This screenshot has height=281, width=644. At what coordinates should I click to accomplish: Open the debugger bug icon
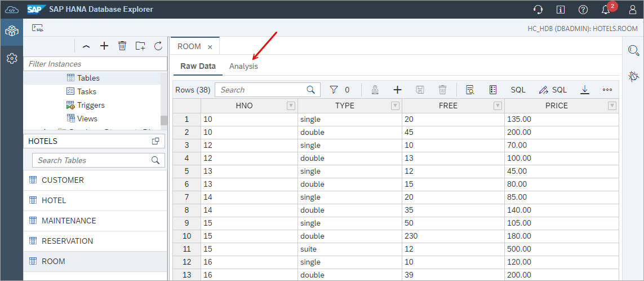pos(634,76)
